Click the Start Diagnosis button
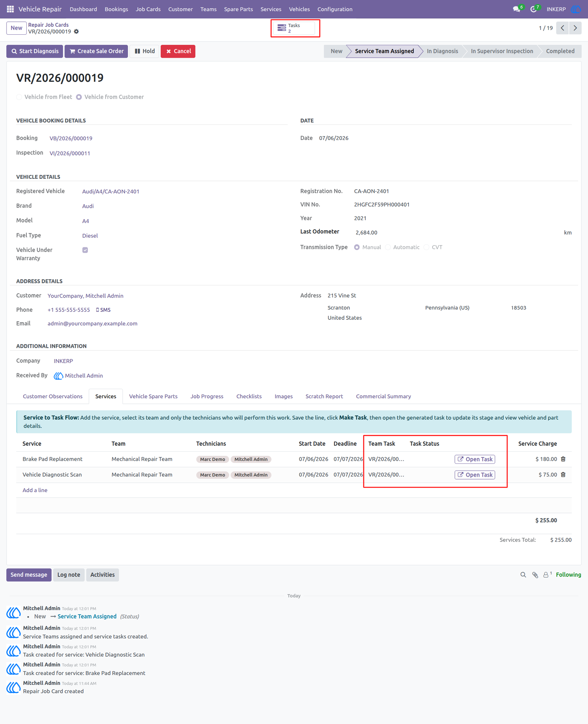The width and height of the screenshot is (588, 724). (35, 51)
